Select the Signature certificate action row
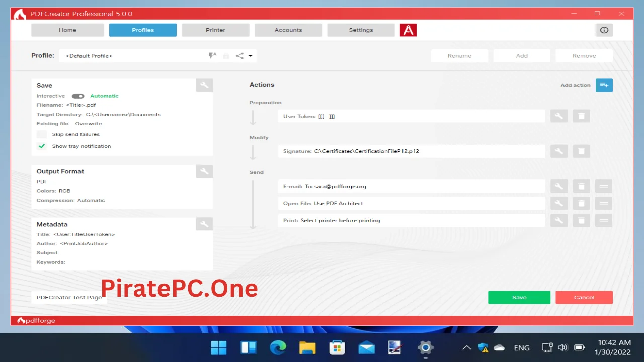The image size is (644, 362). [412, 151]
